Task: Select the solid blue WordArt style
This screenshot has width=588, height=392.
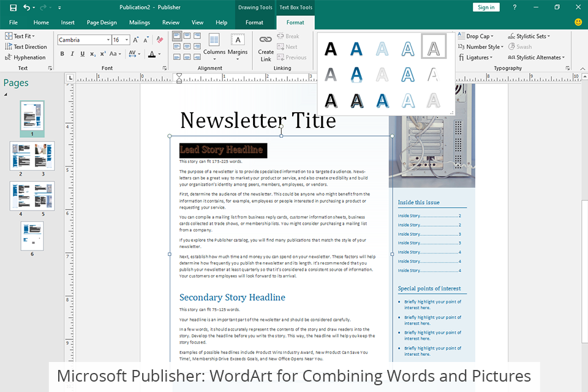Action: 356,48
